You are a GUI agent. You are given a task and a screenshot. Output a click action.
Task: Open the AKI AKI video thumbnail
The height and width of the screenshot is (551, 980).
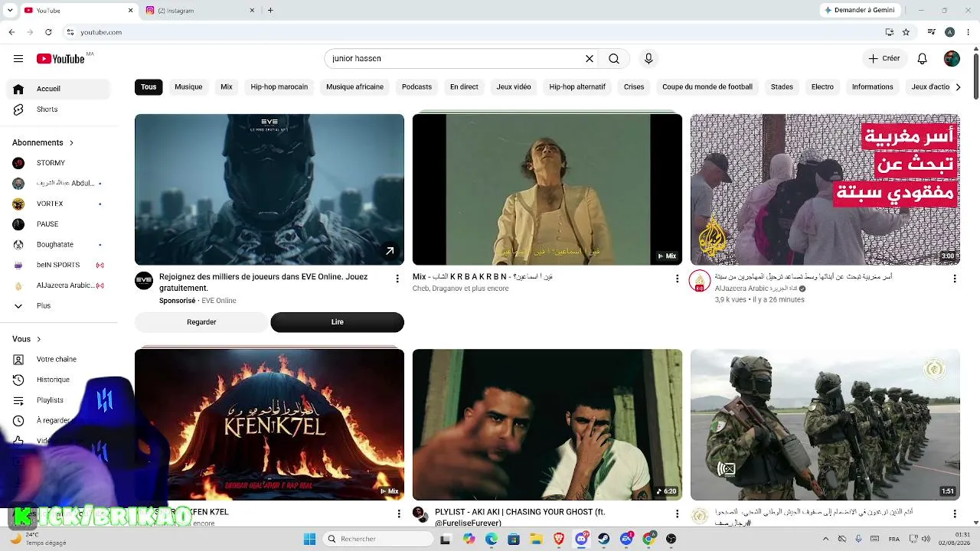[547, 425]
